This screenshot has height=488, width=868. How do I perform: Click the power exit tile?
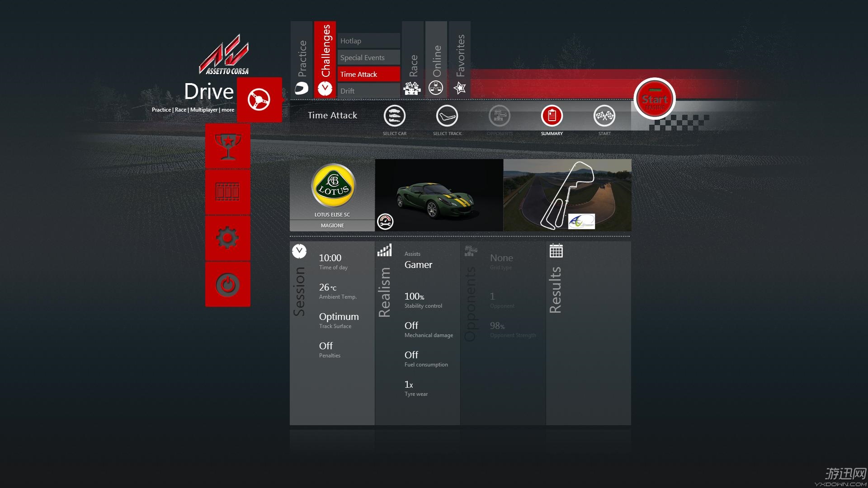point(228,284)
